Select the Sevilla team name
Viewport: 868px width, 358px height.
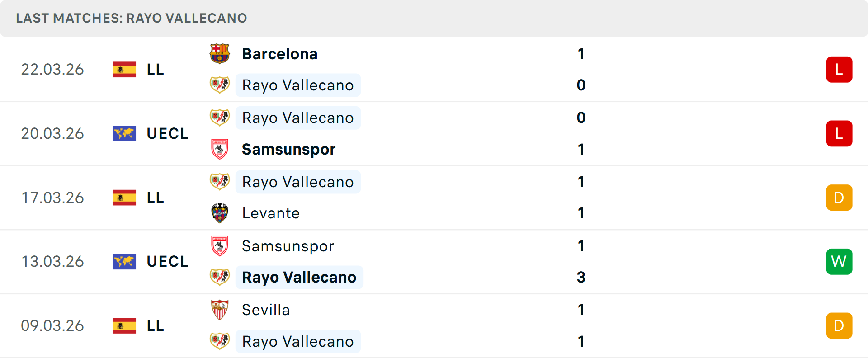pyautogui.click(x=266, y=310)
